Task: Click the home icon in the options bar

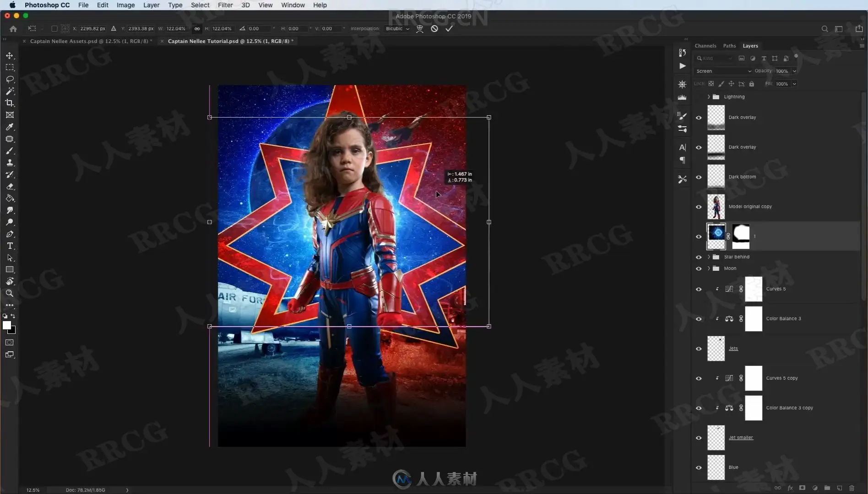Action: tap(13, 29)
